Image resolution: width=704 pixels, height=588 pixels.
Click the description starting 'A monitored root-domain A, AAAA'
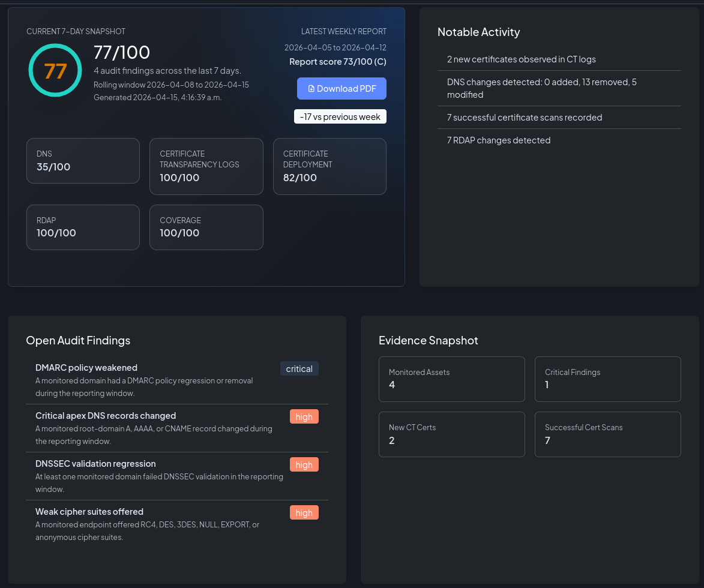coord(154,435)
